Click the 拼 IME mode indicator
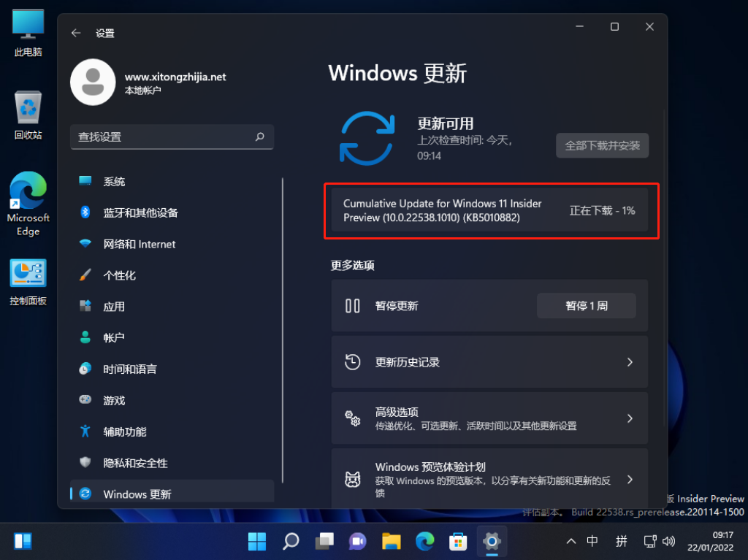748x560 pixels. click(x=621, y=541)
